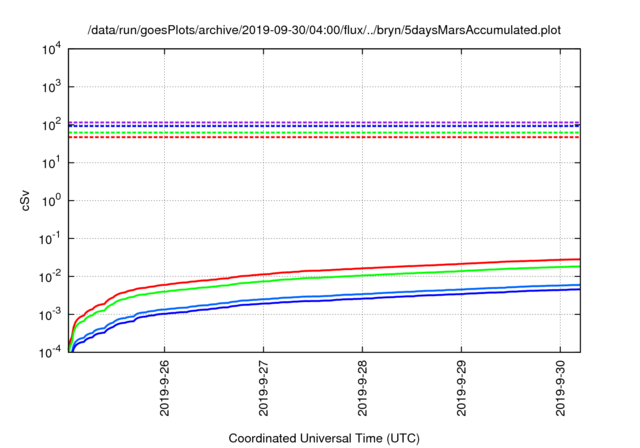Click the plot title file path text
Screen dimensions: 640x448
[324, 30]
